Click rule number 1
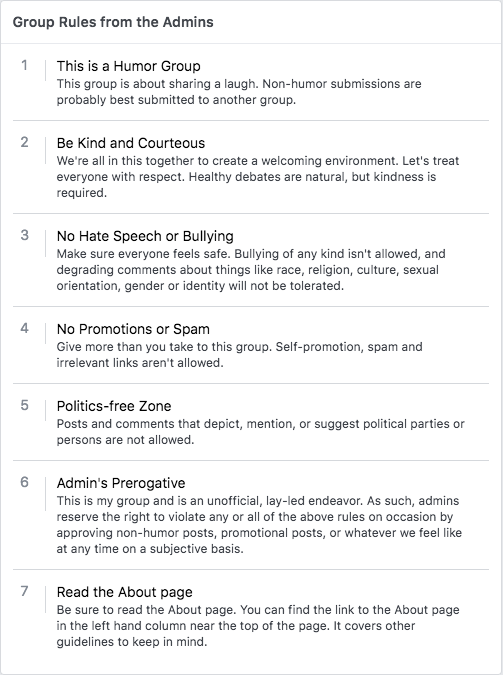Viewport: 503px width, 675px height. pos(25,65)
